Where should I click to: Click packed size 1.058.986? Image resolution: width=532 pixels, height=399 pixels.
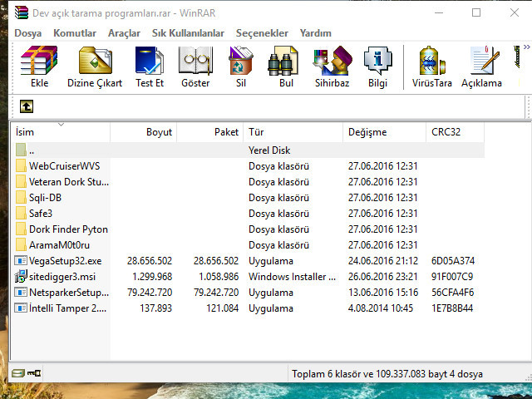pos(219,277)
